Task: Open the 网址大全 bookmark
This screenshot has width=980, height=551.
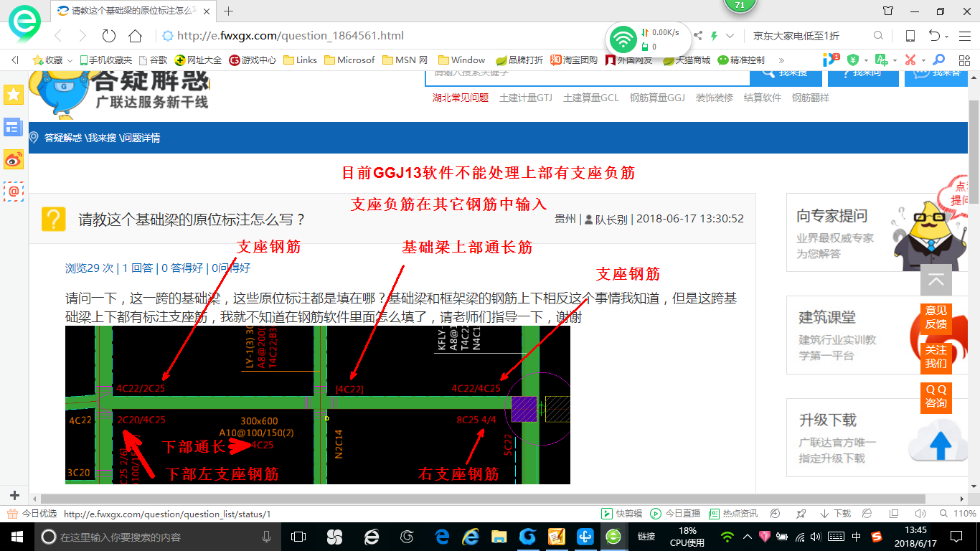Action: (199, 60)
